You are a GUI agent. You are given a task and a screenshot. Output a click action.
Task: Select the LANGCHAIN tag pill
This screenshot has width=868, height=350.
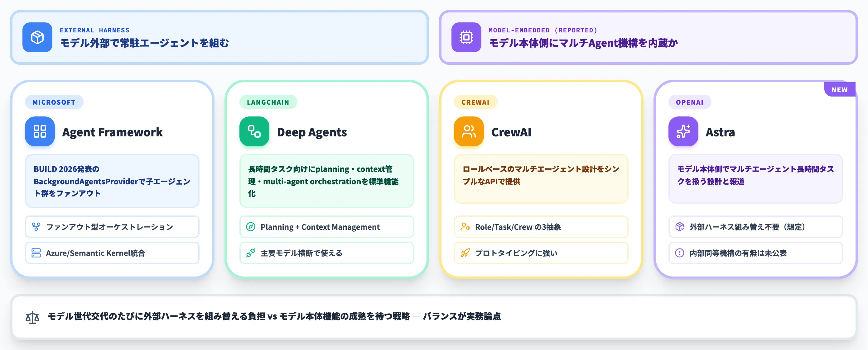click(x=268, y=102)
